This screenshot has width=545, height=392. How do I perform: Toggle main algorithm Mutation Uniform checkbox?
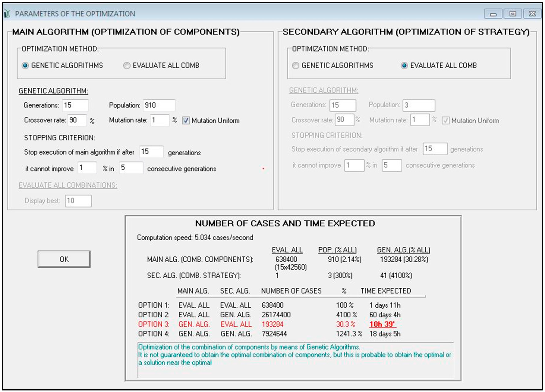[x=186, y=120]
